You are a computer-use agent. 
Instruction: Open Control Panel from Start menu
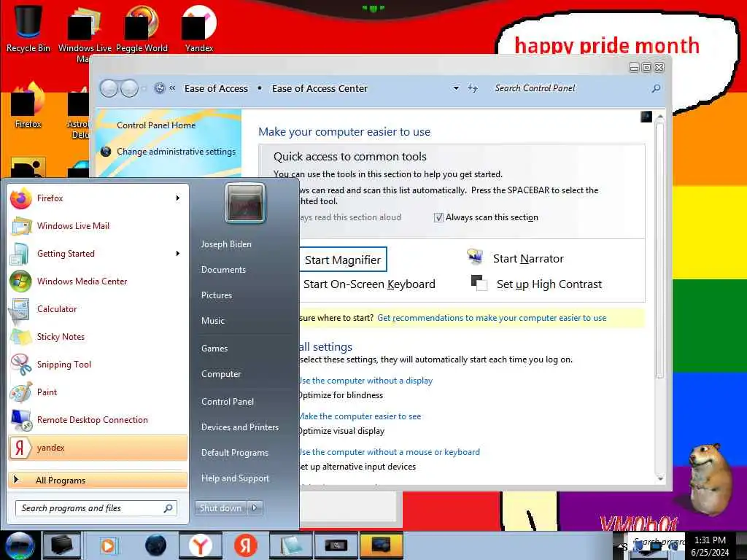[x=228, y=402]
